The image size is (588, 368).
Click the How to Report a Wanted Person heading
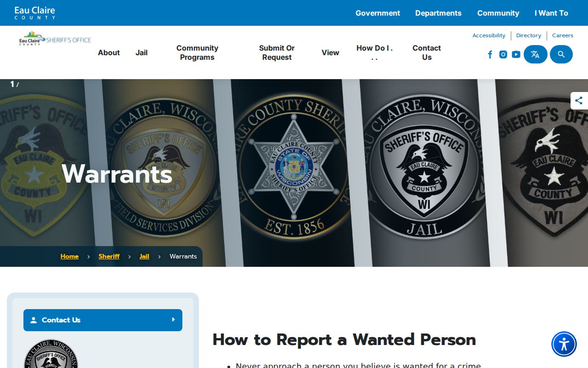coord(344,340)
